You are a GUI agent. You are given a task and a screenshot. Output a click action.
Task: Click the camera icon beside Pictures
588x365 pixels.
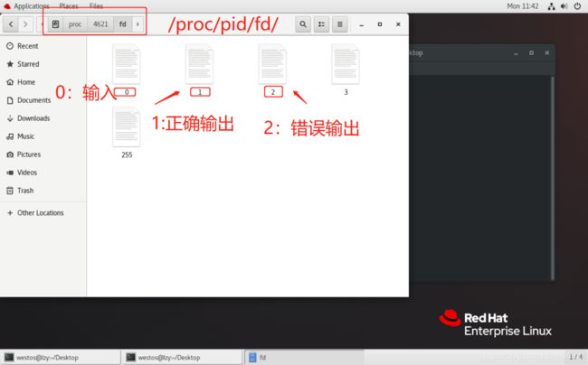click(x=10, y=154)
